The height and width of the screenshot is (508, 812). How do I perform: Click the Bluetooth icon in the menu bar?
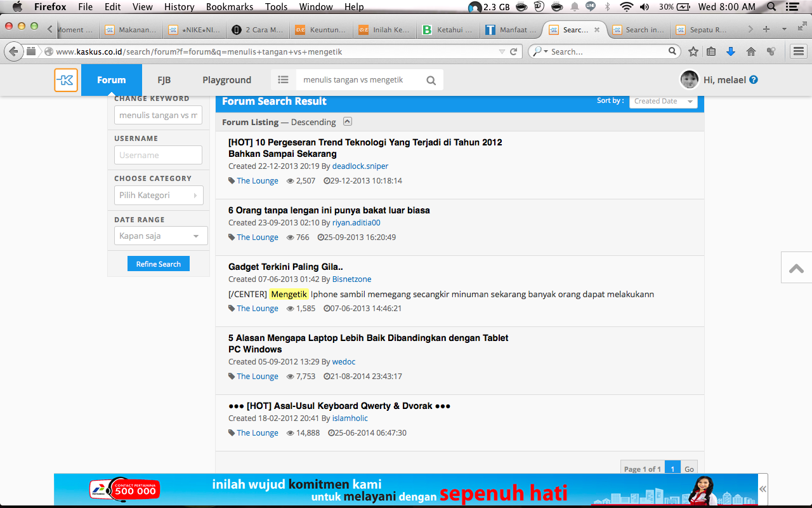(x=608, y=7)
